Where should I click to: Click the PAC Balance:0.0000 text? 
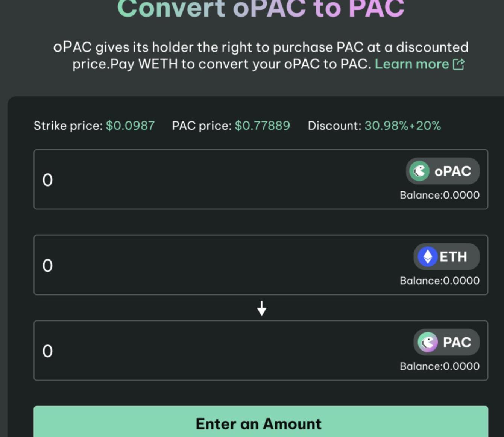439,366
